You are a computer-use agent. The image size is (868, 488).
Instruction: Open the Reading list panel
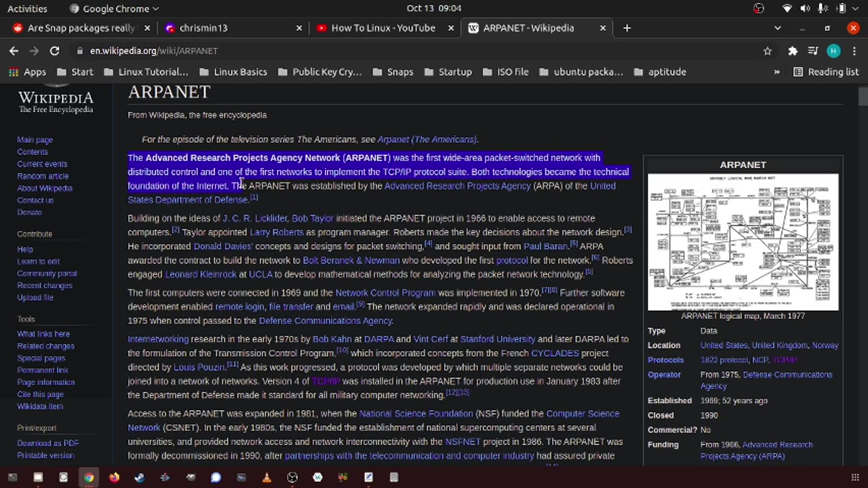[x=826, y=72]
